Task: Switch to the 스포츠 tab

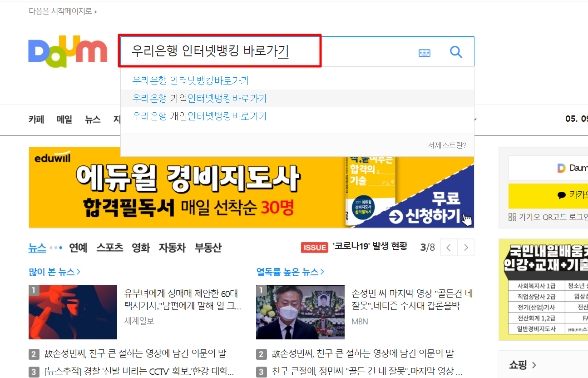Action: click(x=109, y=248)
